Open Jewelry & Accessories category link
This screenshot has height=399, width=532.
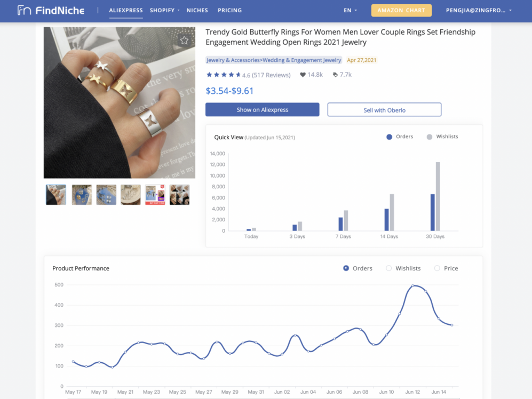point(274,60)
